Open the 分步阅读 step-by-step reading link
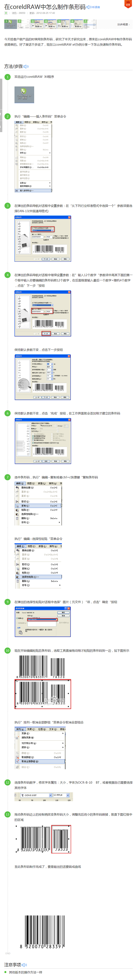The height and width of the screenshot is (980, 136). click(124, 24)
